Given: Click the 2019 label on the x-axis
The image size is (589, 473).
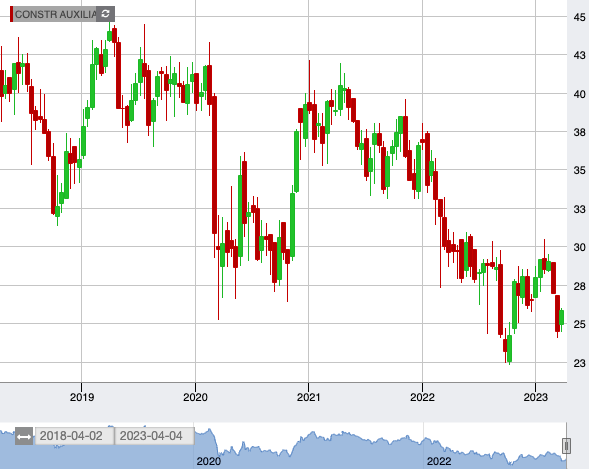Looking at the screenshot, I should click(82, 397).
